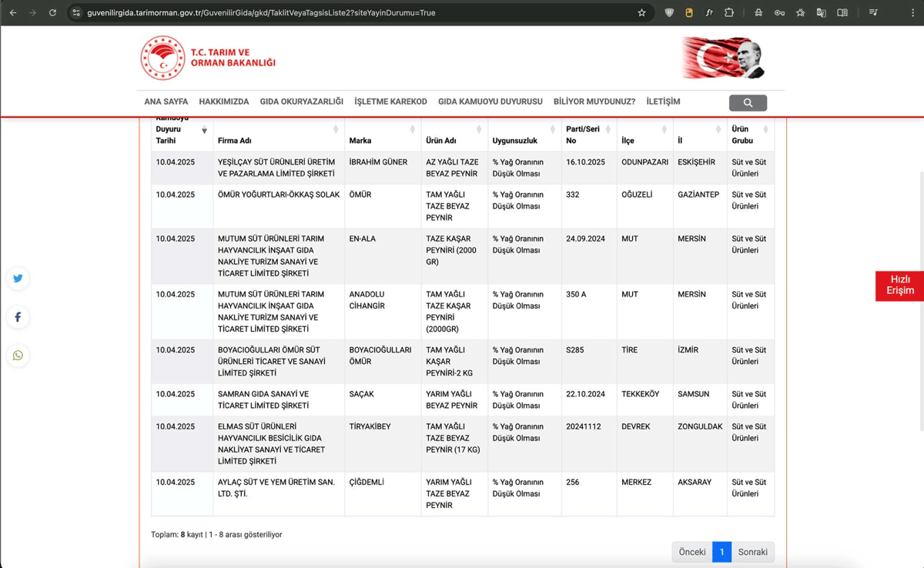
Task: Open BİLİYOR MUYDUNUZ? menu item
Action: coord(594,102)
